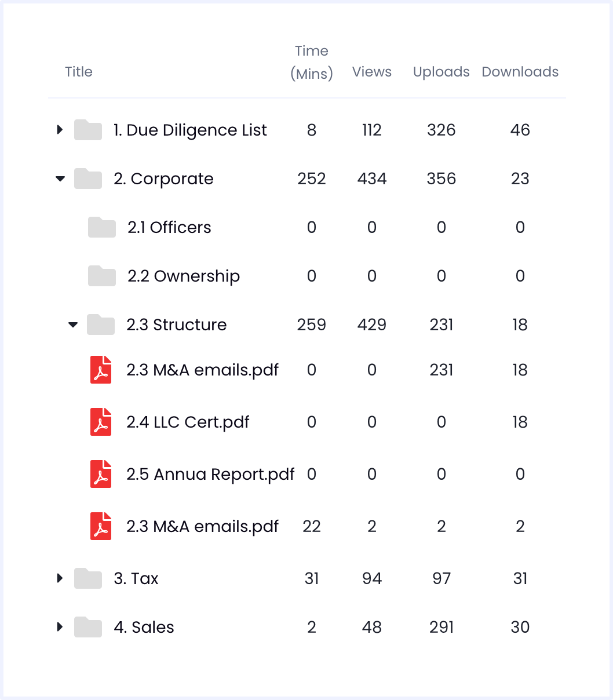Collapse the 2.3 Structure subfolder arrow
Viewport: 613px width, 700px height.
[73, 325]
